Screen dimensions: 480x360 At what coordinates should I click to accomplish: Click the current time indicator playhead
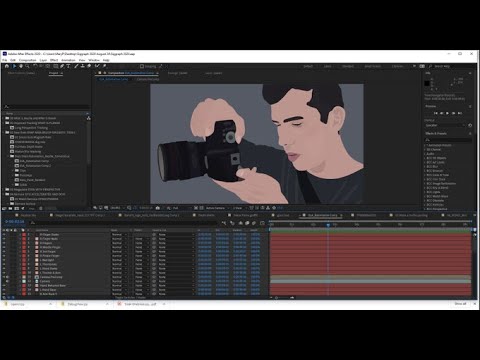[328, 225]
